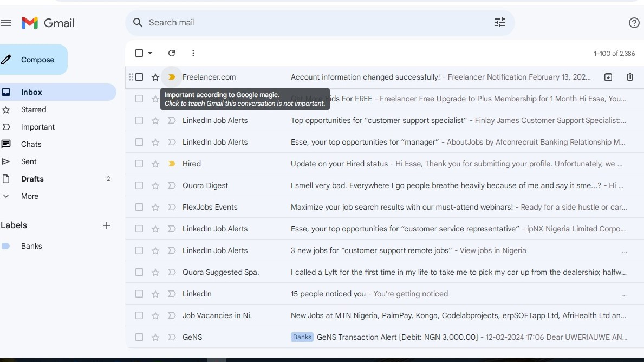Screen dimensions: 644x362
Task: Mark the Quora Digest email as important
Action: tap(172, 185)
